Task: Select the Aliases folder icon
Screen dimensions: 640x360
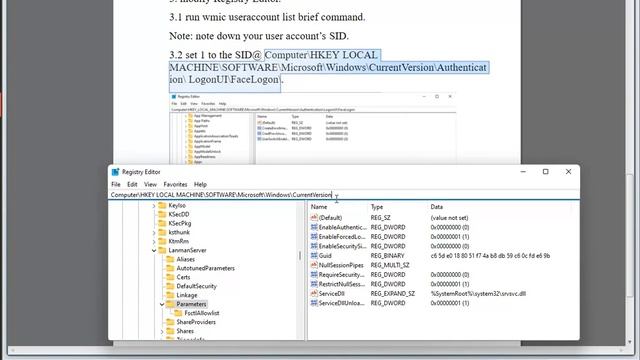Action: pos(170,259)
